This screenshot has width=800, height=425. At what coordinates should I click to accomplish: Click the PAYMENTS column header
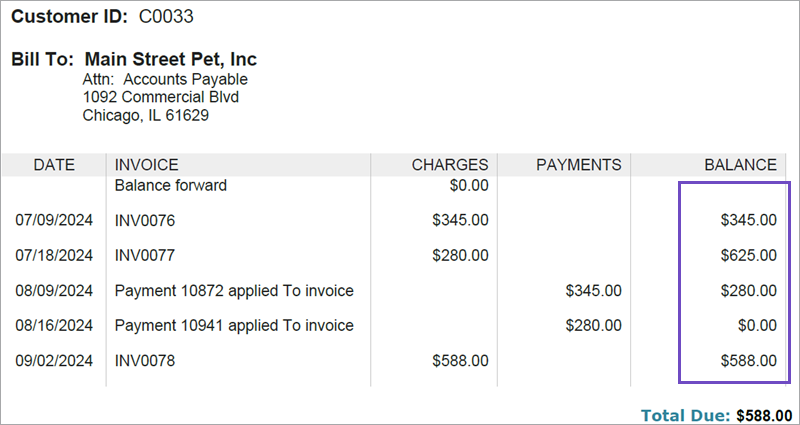(578, 165)
